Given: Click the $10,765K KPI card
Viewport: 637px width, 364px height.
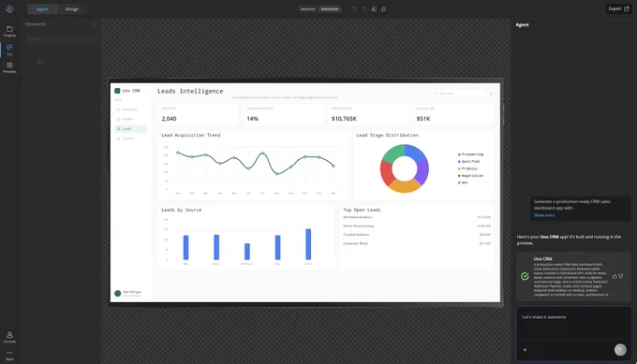Looking at the screenshot, I should (368, 114).
